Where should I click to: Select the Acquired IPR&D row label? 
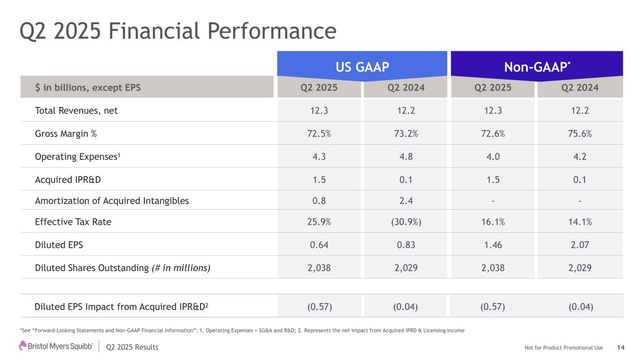point(68,180)
